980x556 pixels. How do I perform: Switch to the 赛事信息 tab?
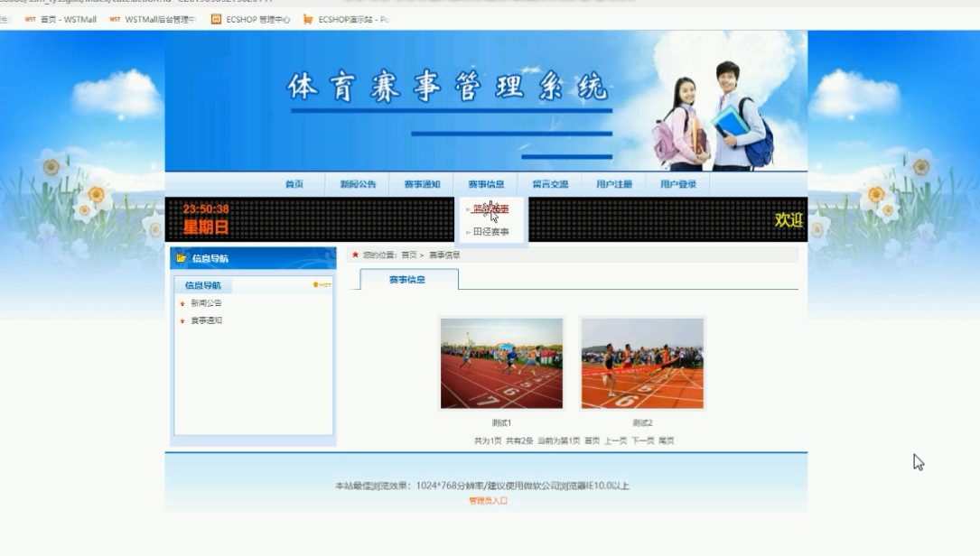coord(409,279)
